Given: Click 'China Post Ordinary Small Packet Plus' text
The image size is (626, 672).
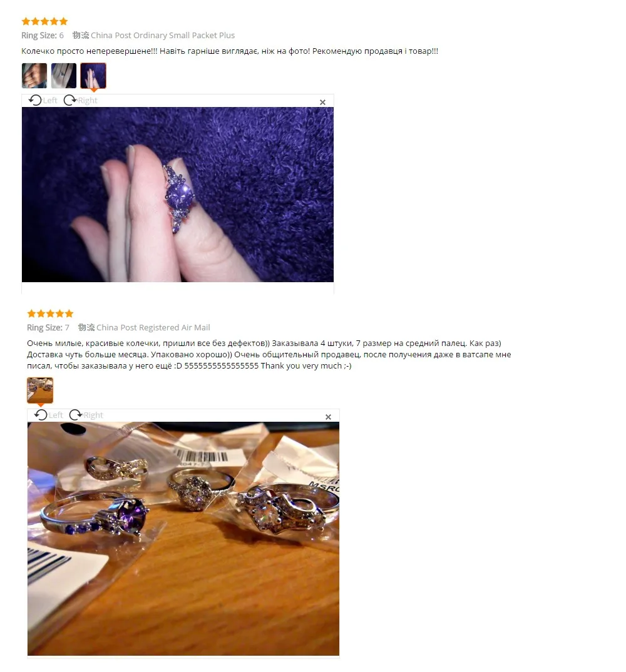Looking at the screenshot, I should coord(163,36).
